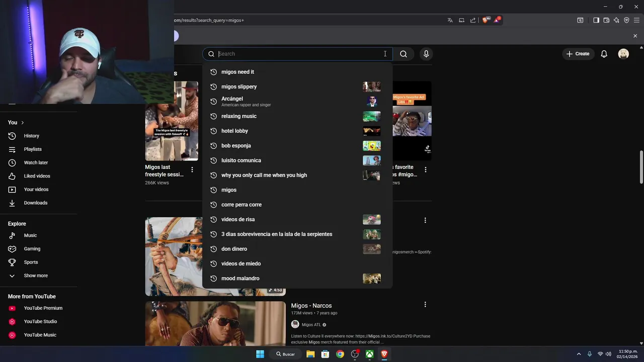Click thumbnail beside 'bob esponja' suggestion
Image resolution: width=644 pixels, height=362 pixels.
tap(372, 146)
